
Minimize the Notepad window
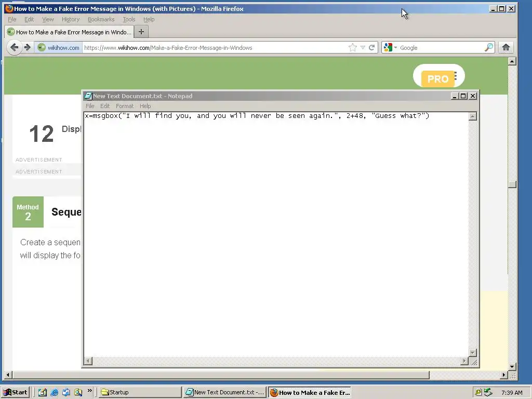455,96
